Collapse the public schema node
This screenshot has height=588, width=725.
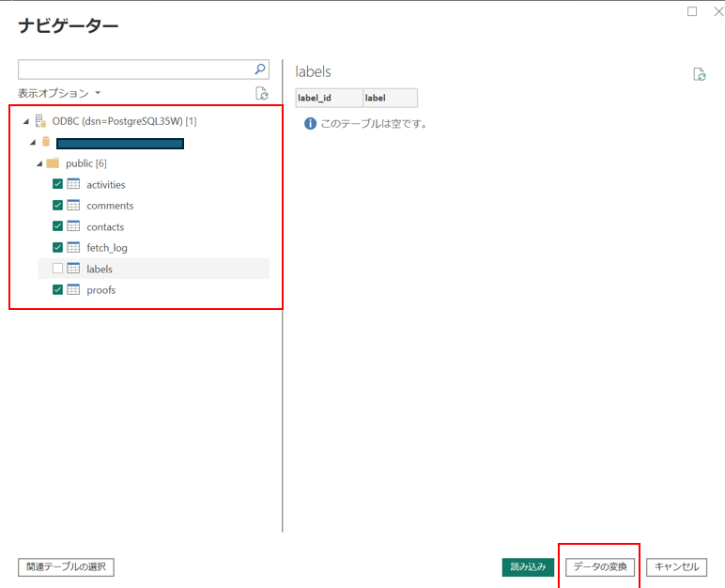tap(39, 164)
